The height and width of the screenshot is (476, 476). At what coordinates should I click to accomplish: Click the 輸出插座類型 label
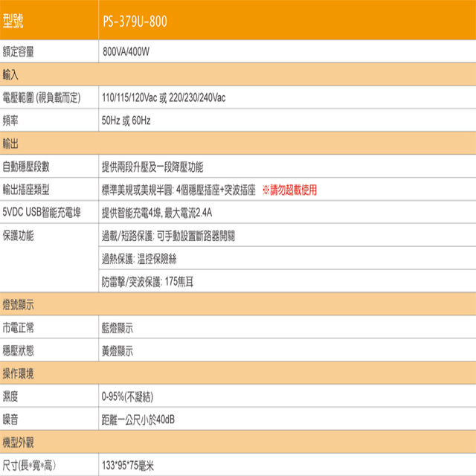26,190
